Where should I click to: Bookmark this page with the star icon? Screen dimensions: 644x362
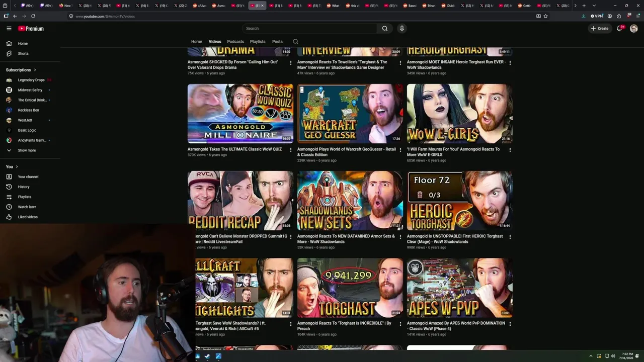click(x=545, y=16)
